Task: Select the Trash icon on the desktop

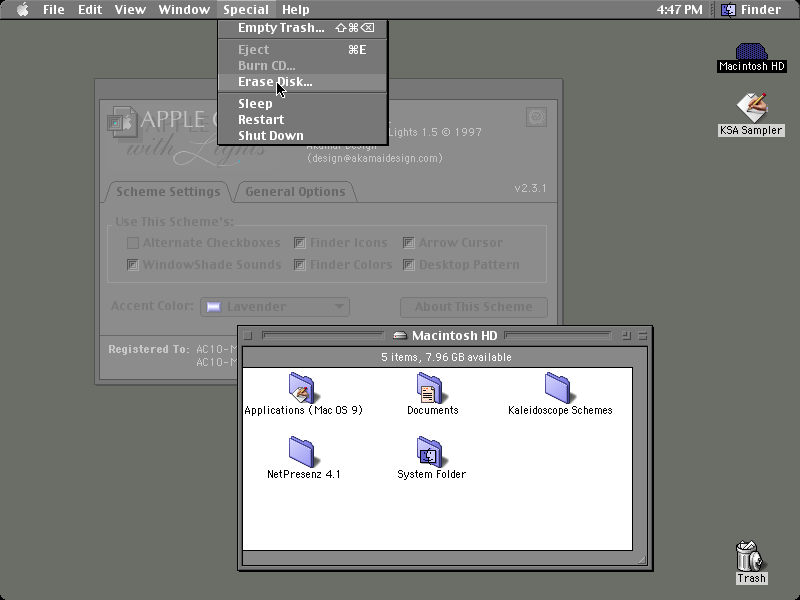Action: [x=751, y=556]
